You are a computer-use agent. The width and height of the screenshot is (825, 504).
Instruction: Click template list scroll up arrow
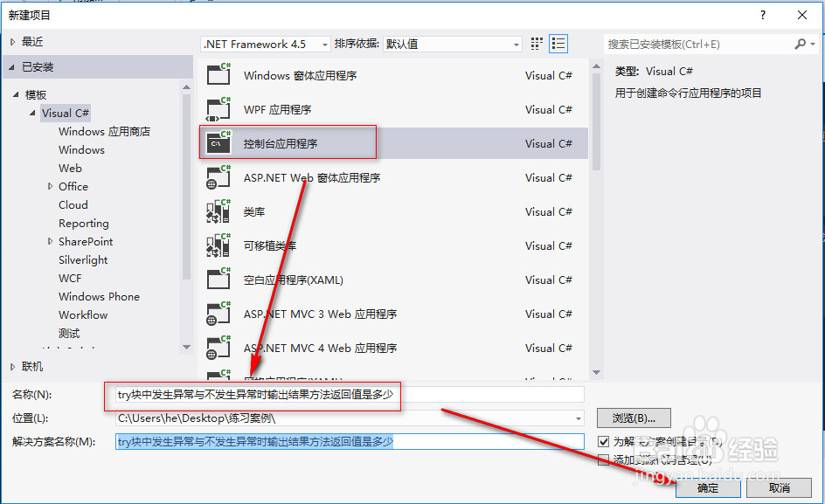point(596,66)
